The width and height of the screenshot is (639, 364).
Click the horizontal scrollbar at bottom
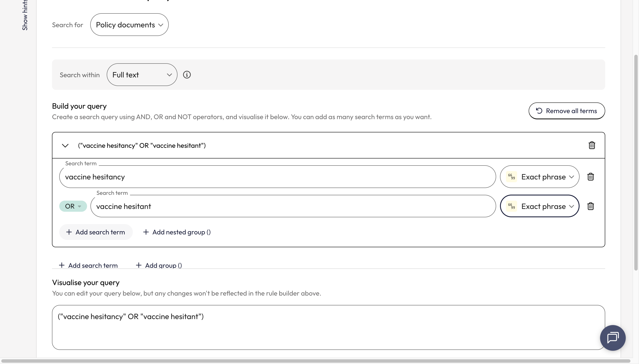316,361
